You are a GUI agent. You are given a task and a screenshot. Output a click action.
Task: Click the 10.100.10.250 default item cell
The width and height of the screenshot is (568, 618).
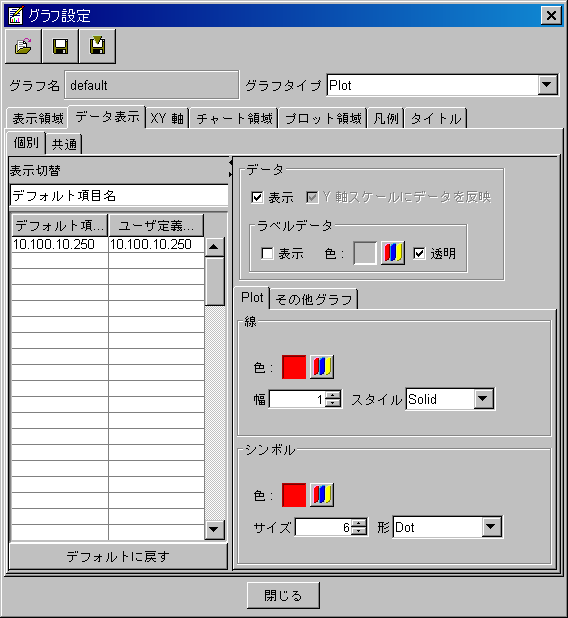[60, 244]
